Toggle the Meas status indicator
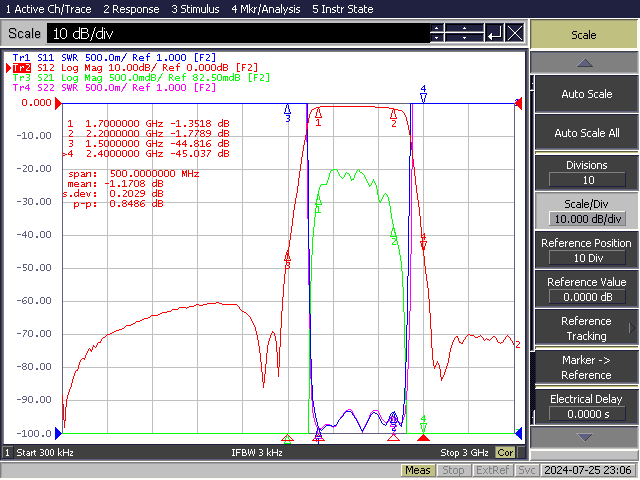640x480 pixels. click(418, 470)
